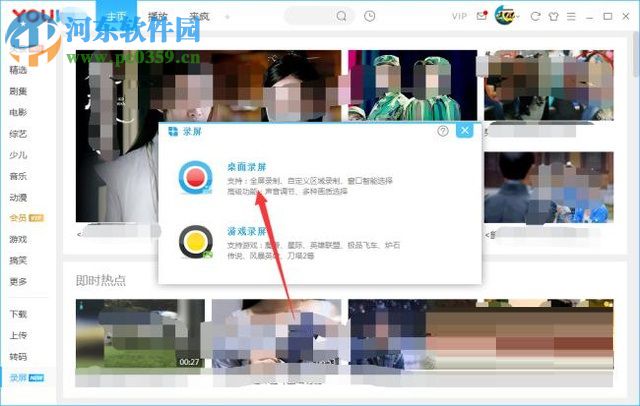Open the watch history clock icon

369,16
